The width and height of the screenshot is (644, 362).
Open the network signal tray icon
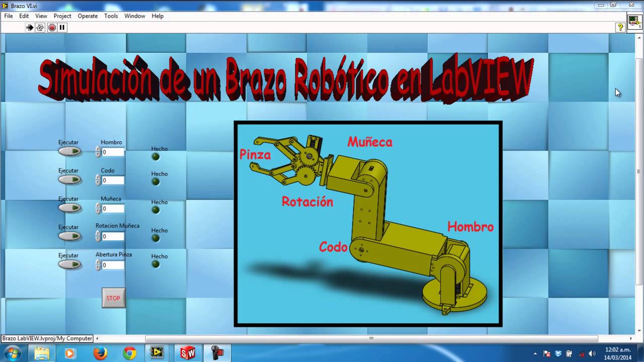click(x=581, y=354)
